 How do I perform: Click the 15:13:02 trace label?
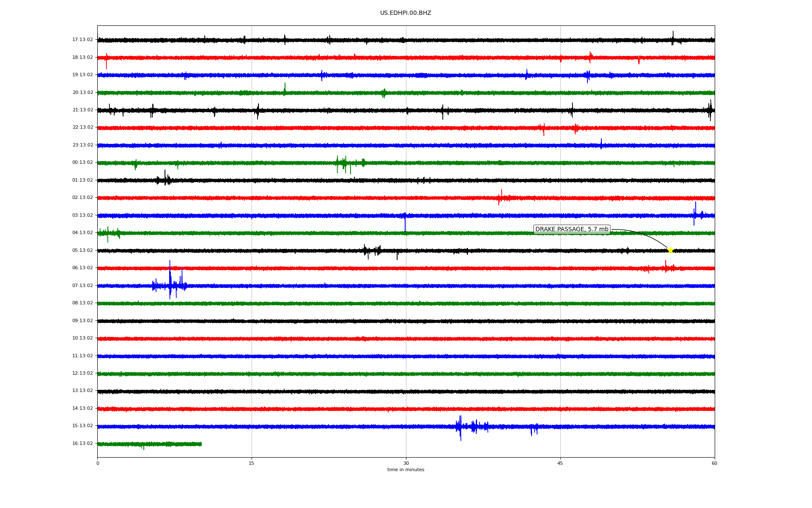point(82,426)
